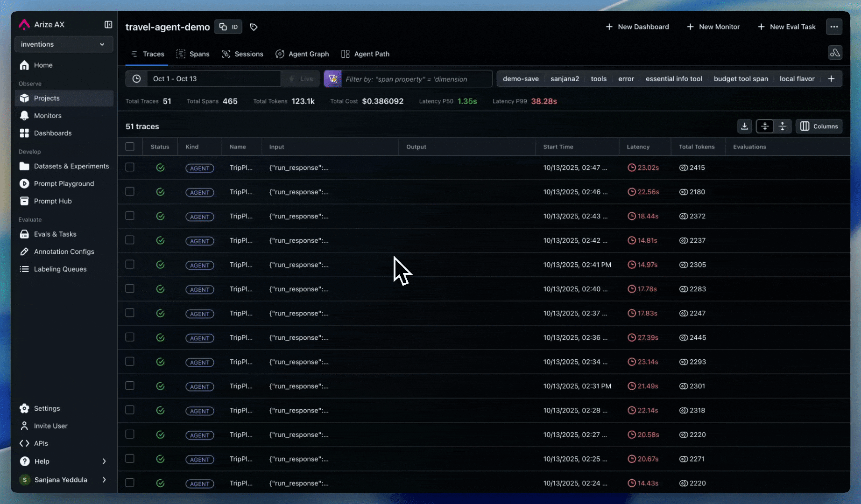Apply the local flavor saved filter
The image size is (861, 504).
coord(797,79)
